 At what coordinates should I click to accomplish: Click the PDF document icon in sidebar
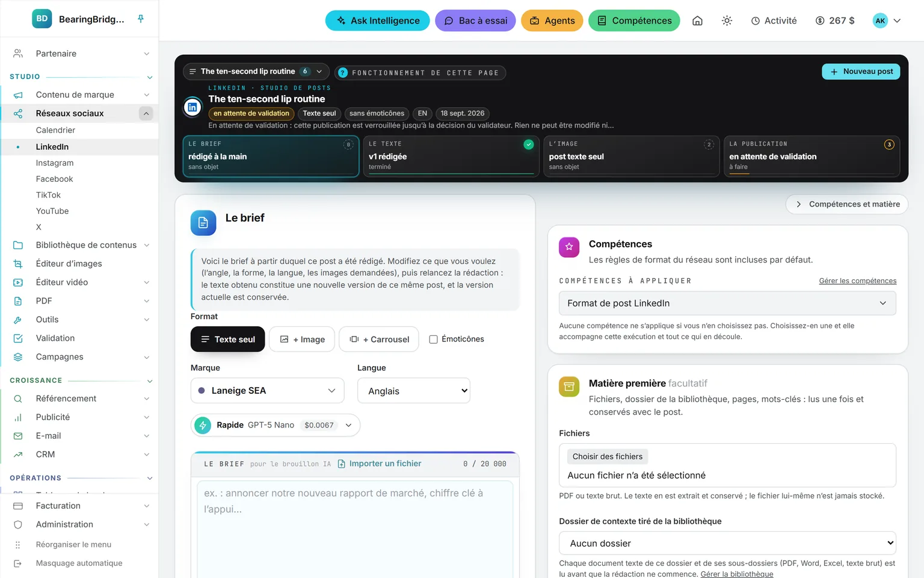[x=18, y=301]
